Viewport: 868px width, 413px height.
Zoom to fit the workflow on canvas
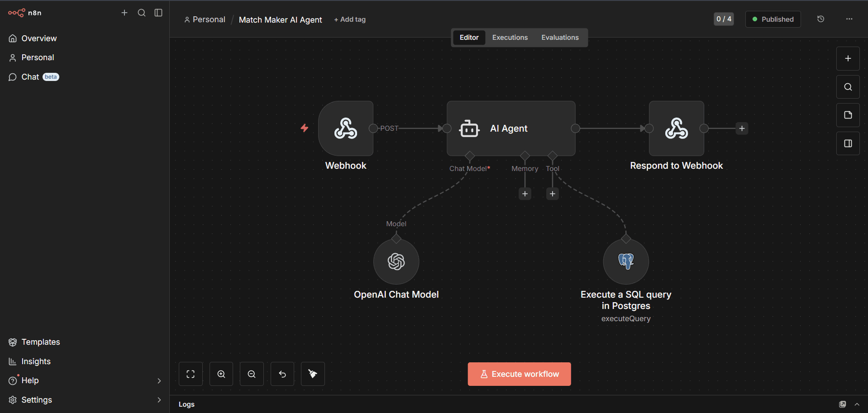click(191, 374)
